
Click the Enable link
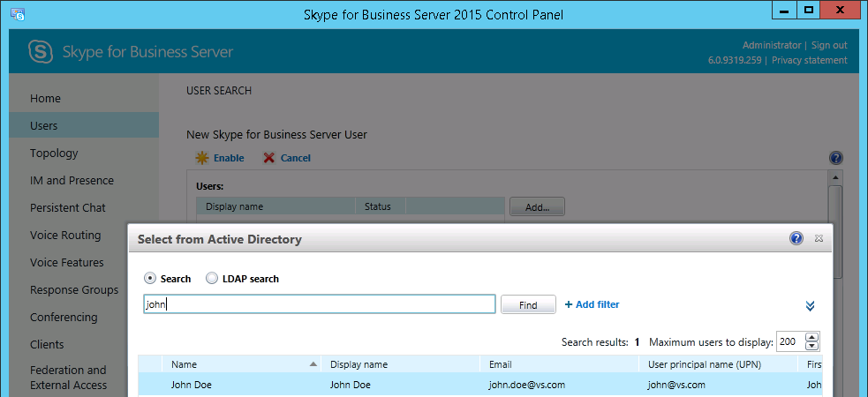click(229, 158)
